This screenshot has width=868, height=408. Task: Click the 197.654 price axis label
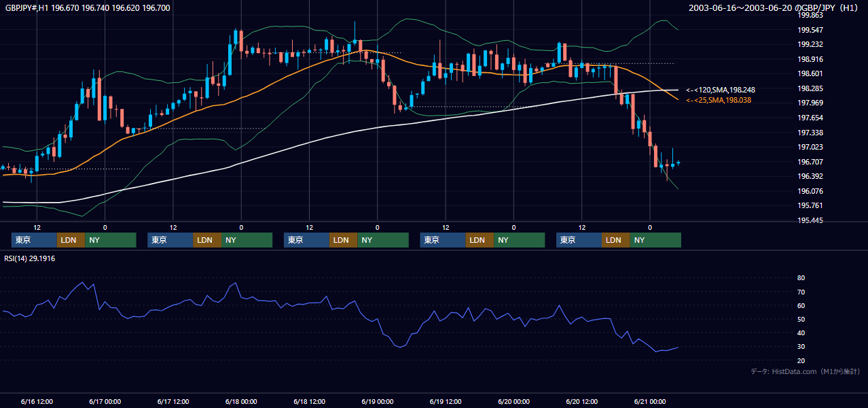click(810, 118)
